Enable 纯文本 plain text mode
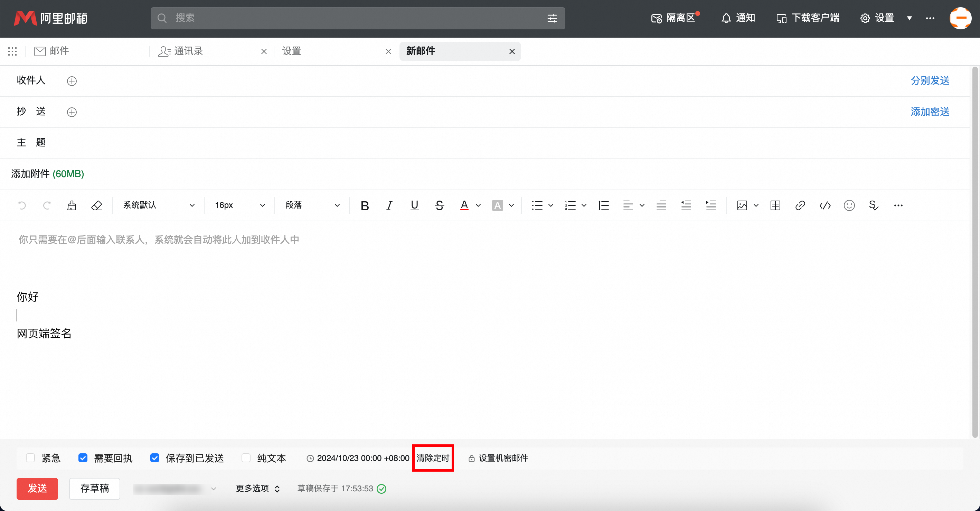Screen dimensions: 980x511 [246, 458]
